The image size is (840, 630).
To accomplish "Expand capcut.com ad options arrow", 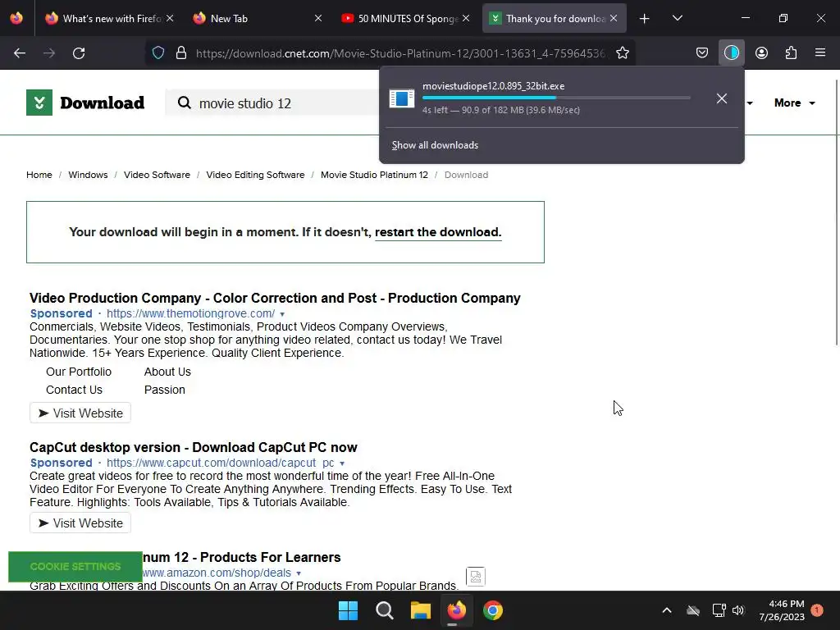I will (x=342, y=463).
